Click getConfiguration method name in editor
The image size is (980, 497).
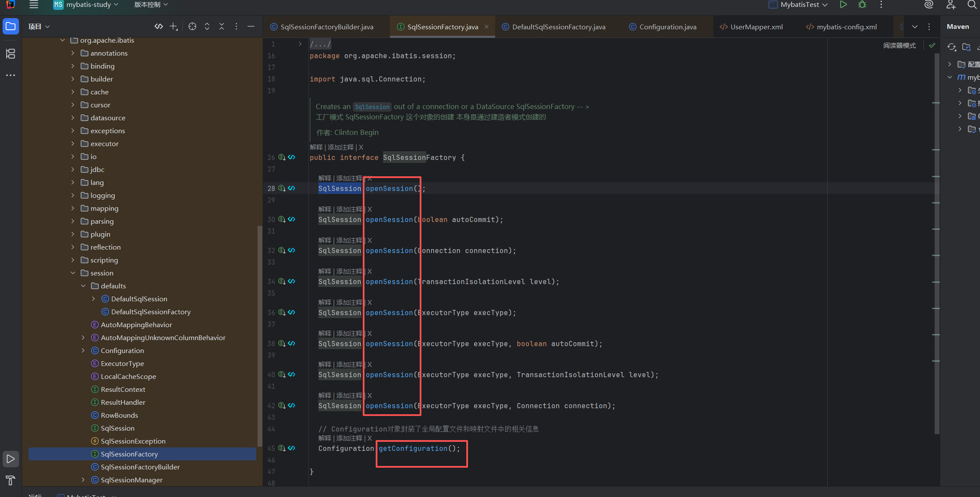pos(413,449)
